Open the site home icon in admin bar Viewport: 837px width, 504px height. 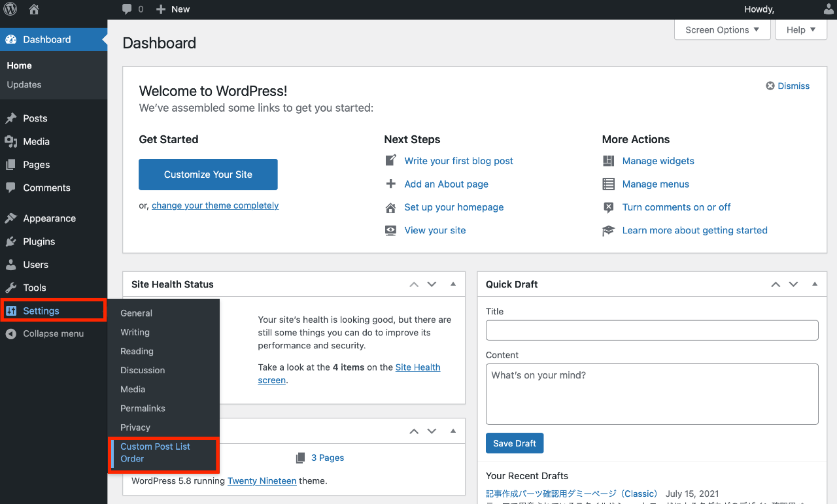[x=34, y=9]
